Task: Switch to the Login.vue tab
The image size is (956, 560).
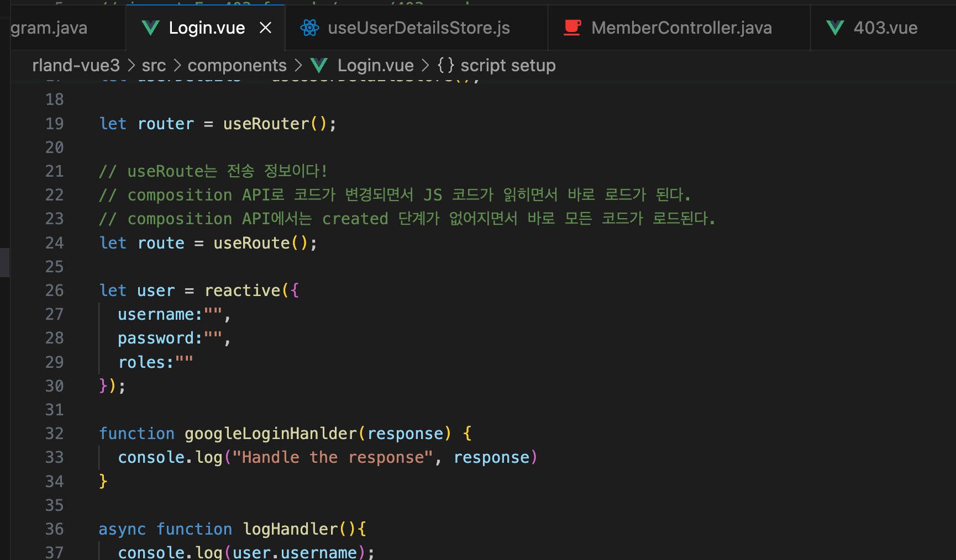Action: click(207, 28)
